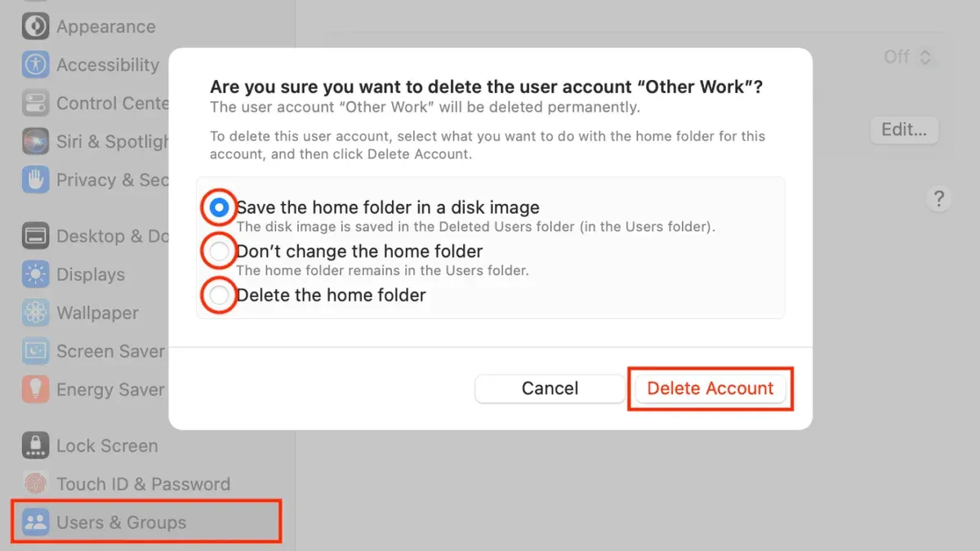
Task: Open the help question mark button
Action: pyautogui.click(x=938, y=198)
